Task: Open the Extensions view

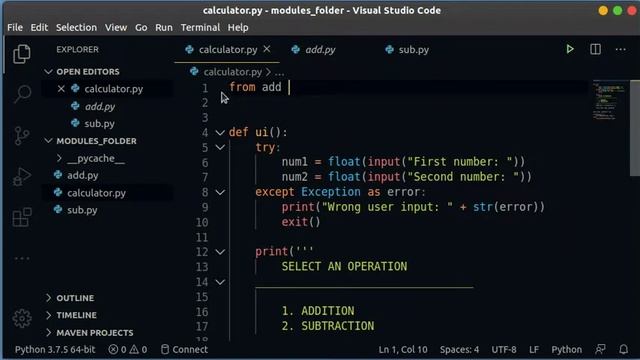Action: pos(22,217)
